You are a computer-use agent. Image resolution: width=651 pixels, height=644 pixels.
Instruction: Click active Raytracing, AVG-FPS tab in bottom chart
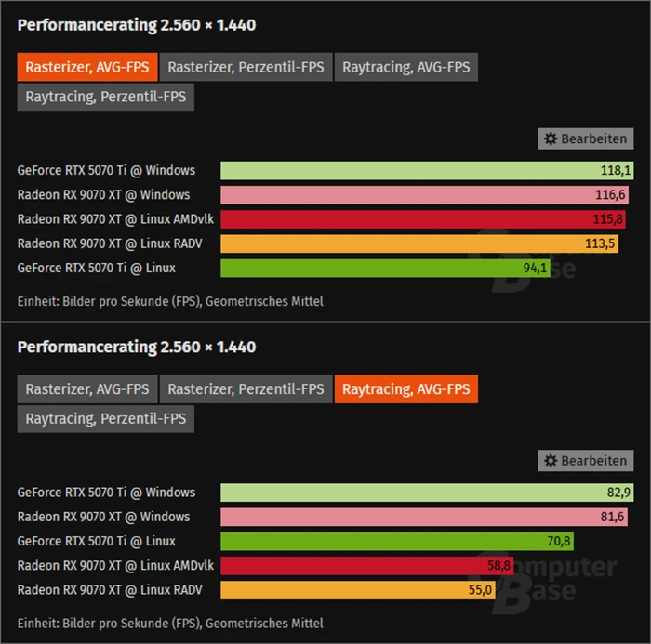[x=406, y=388]
